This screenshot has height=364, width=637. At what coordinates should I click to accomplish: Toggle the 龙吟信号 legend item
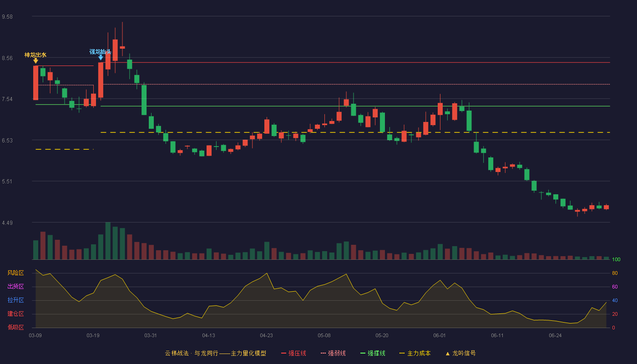(x=460, y=353)
